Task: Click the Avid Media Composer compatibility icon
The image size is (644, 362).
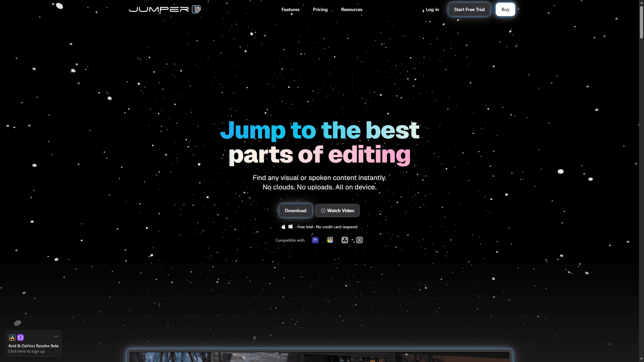Action: click(x=360, y=240)
